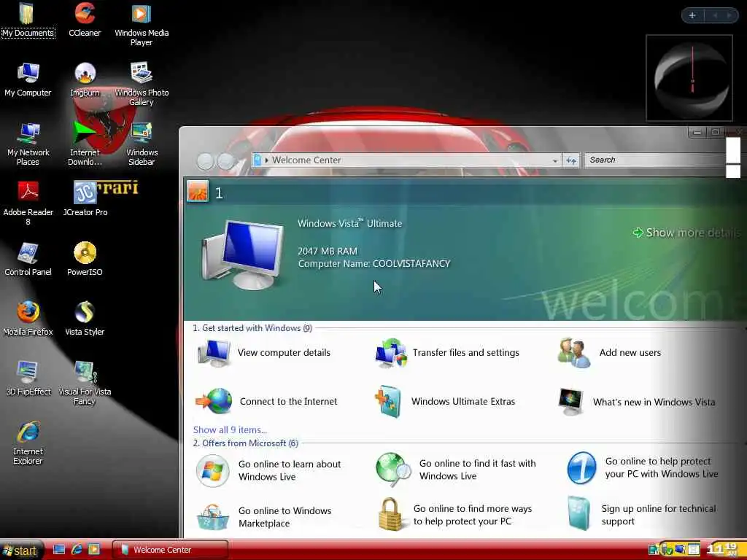Go online to learn about Windows Live
Viewport: 747px width, 560px height.
(x=268, y=470)
